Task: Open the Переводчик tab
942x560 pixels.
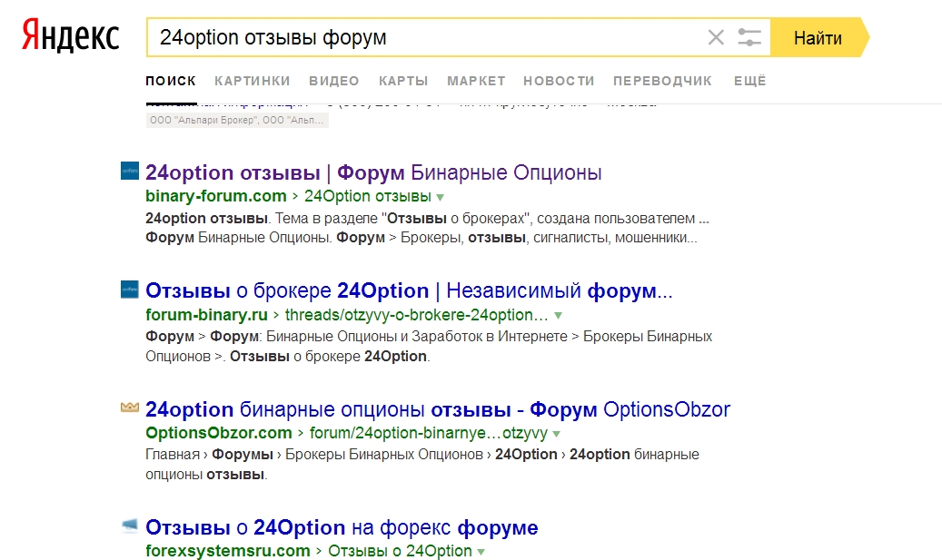Action: point(662,81)
